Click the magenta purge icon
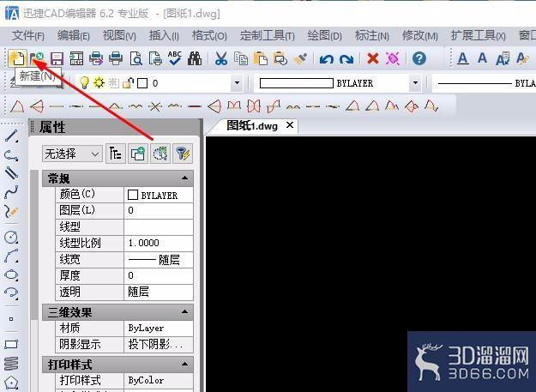This screenshot has width=536, height=392. click(393, 58)
